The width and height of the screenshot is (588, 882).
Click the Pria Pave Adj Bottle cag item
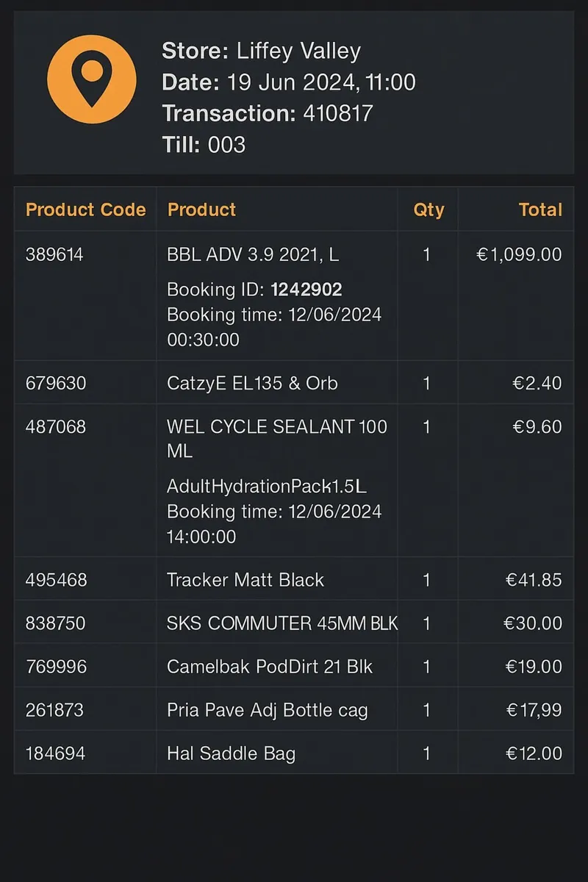click(x=268, y=710)
